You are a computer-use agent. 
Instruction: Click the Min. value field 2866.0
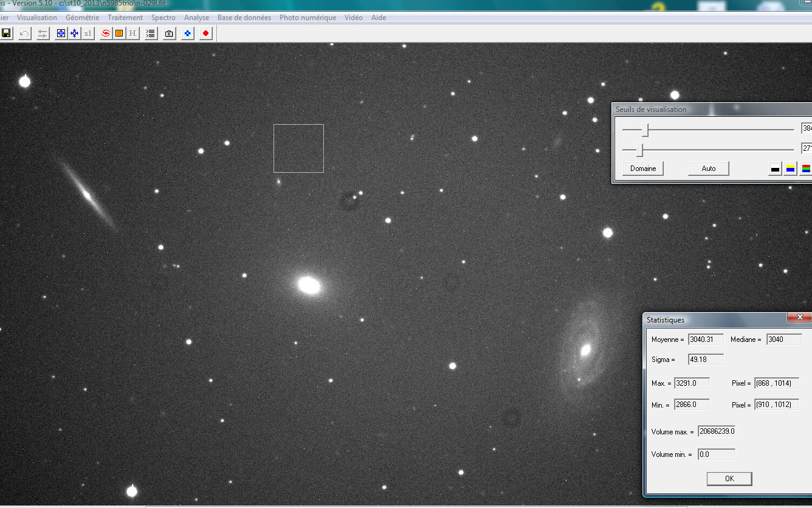tap(692, 405)
